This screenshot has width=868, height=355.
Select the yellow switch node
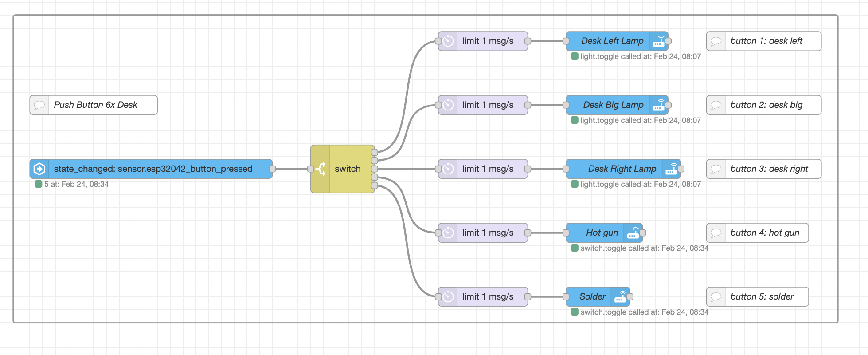(x=343, y=169)
